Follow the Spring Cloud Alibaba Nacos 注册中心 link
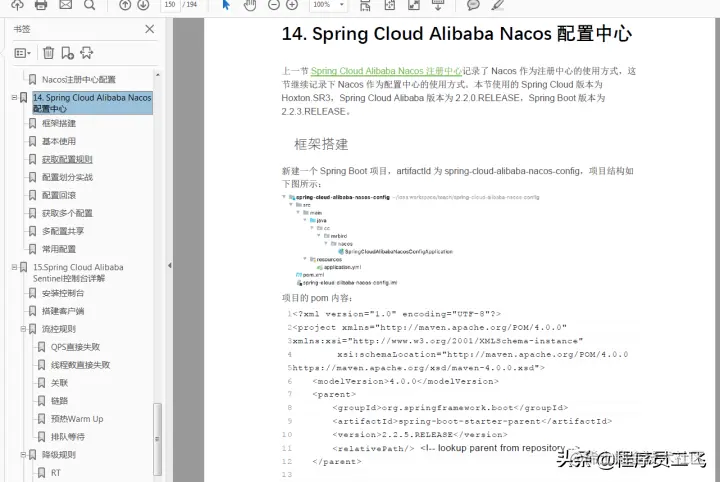720x482 pixels. 386,71
